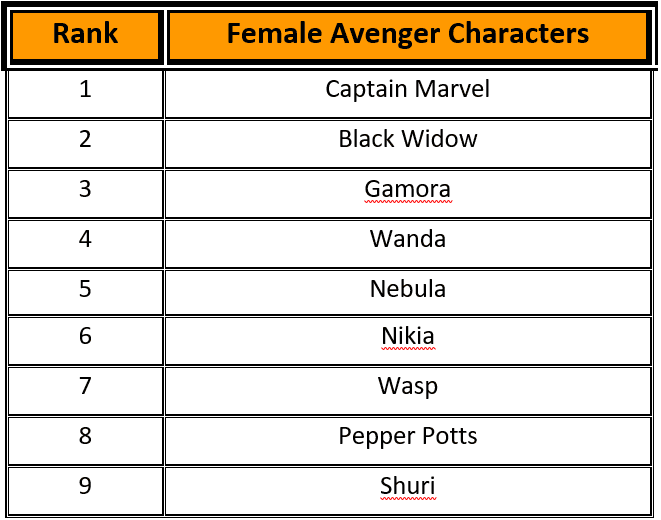Click rank cell number 6
Screen dimensions: 661x520
[86, 341]
